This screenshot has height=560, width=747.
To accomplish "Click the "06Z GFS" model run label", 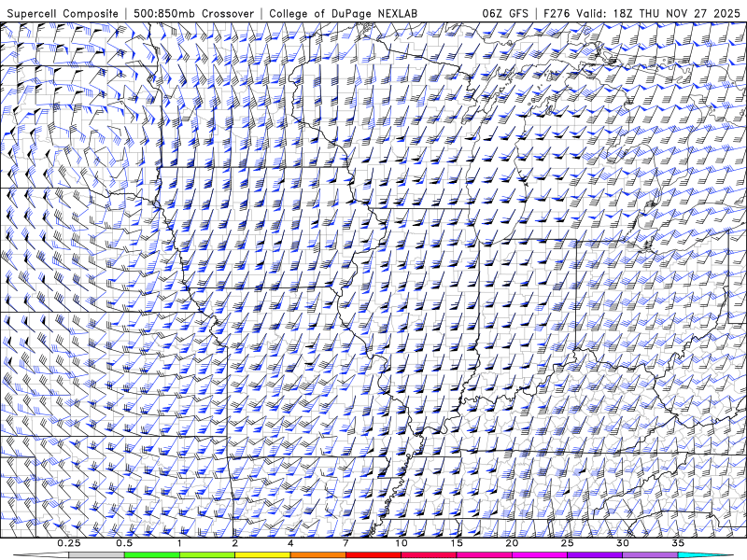I will (505, 13).
